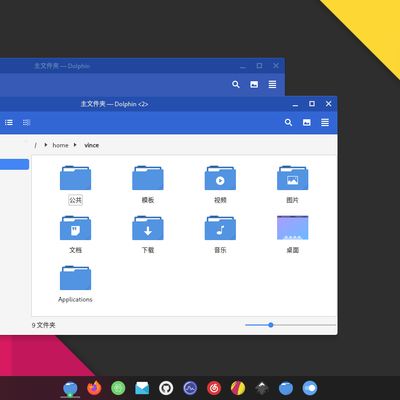This screenshot has width=400, height=400.
Task: Switch to compact list view in front Dolphin
Action: 9,122
